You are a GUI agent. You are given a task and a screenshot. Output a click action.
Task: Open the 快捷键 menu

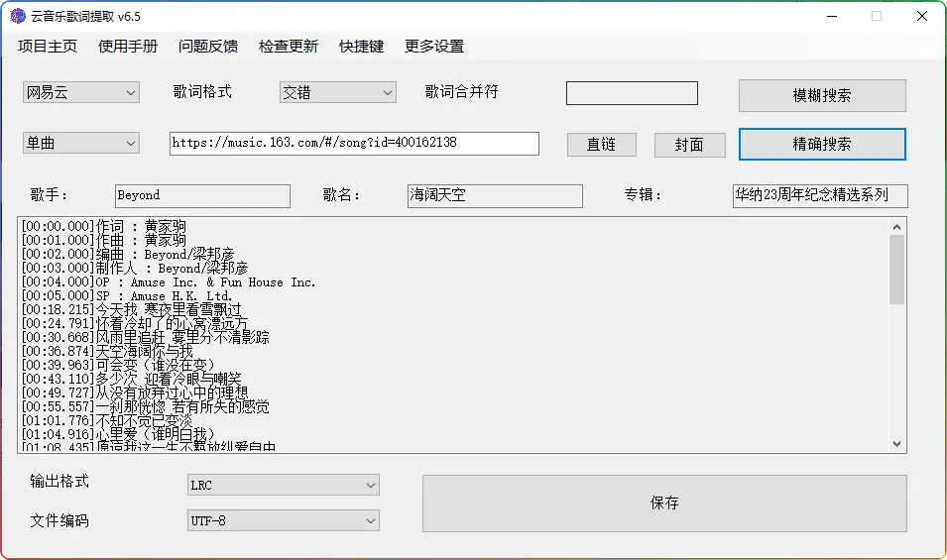pyautogui.click(x=361, y=47)
